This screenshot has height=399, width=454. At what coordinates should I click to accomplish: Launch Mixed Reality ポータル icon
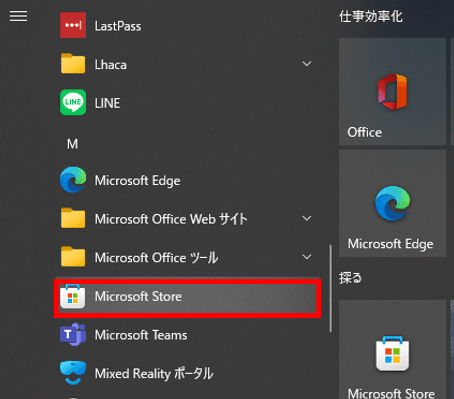(x=73, y=373)
